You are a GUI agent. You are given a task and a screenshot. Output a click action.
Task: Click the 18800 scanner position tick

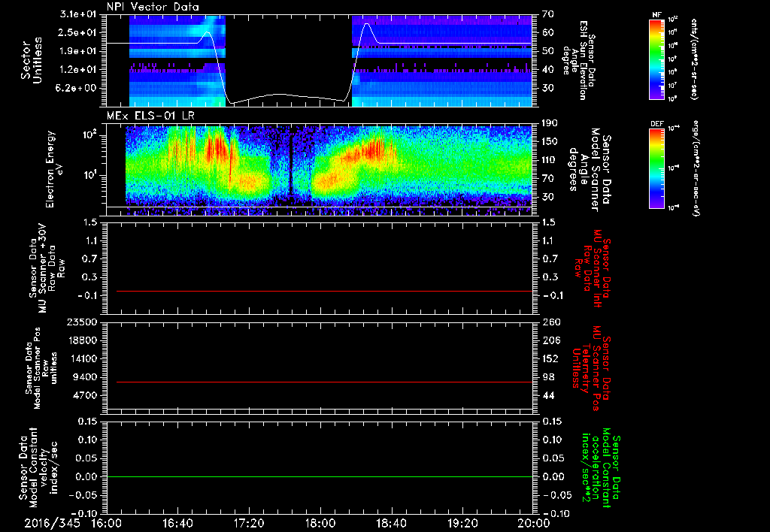(x=81, y=340)
